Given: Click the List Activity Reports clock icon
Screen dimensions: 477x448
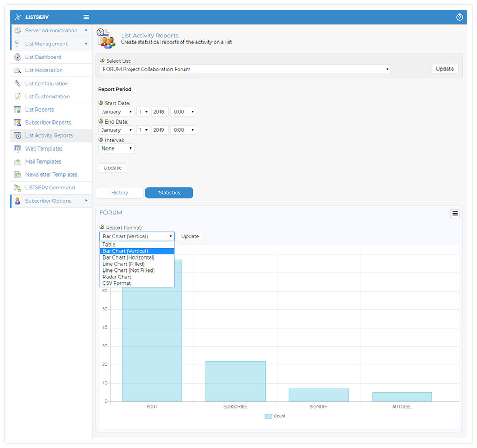Looking at the screenshot, I should click(x=18, y=135).
